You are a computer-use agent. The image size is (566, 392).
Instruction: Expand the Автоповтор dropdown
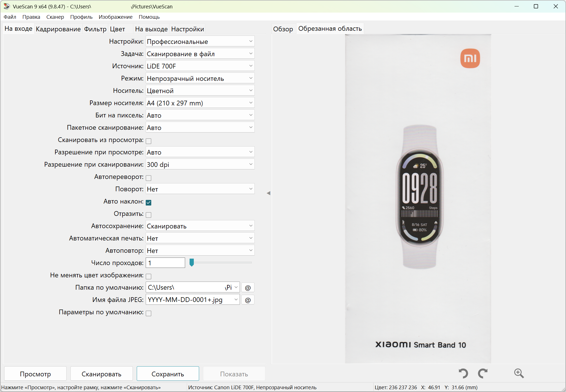point(200,251)
